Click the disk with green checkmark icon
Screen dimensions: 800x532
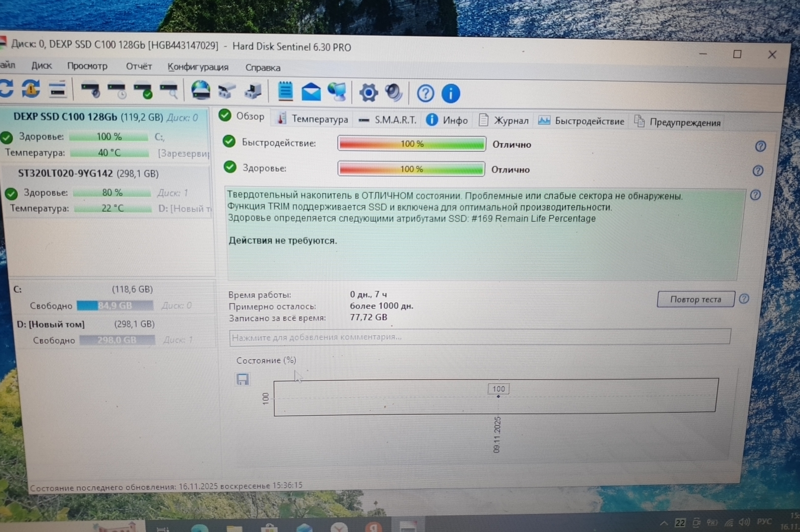[143, 91]
